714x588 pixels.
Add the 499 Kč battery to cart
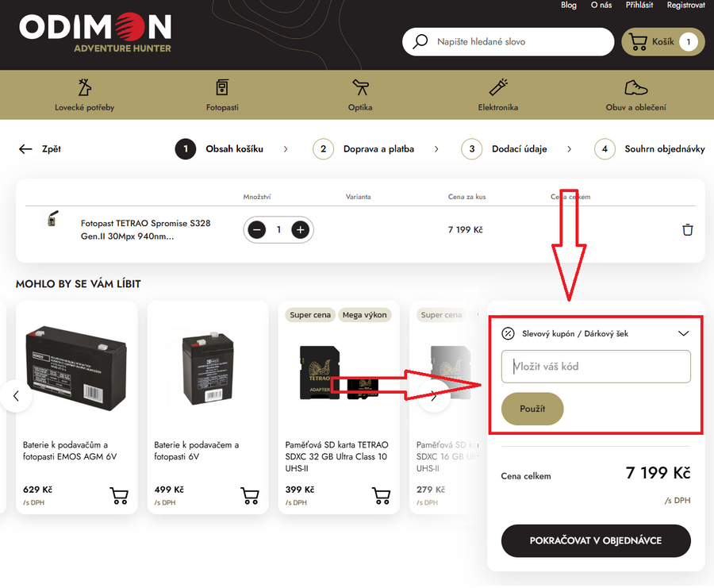coord(250,496)
